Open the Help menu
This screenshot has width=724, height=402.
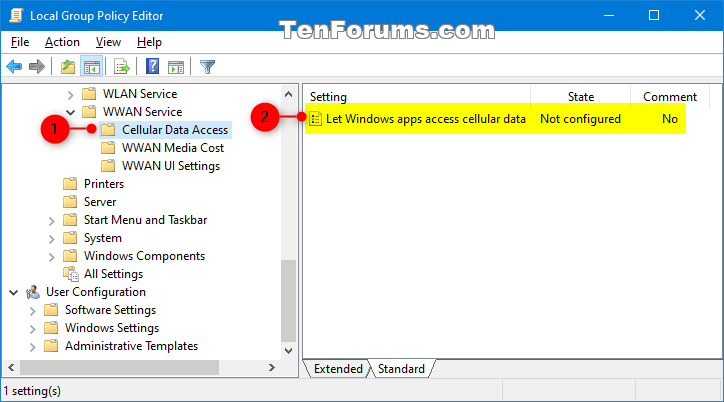tap(149, 42)
